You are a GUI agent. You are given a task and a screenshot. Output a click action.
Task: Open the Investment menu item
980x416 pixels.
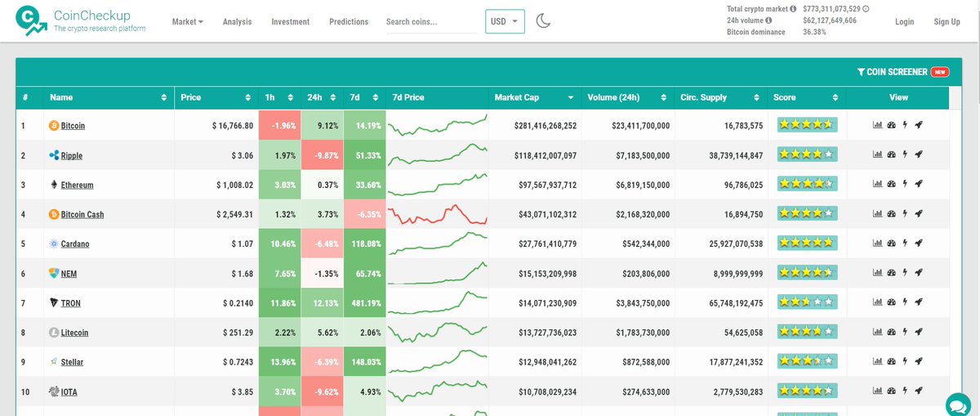click(291, 22)
